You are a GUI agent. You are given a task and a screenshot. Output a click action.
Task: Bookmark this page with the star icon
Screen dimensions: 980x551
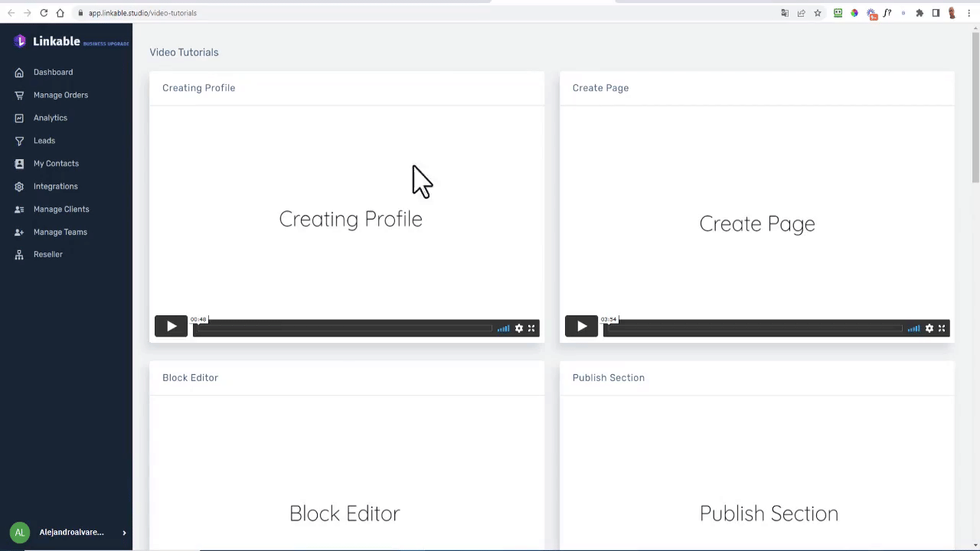818,13
